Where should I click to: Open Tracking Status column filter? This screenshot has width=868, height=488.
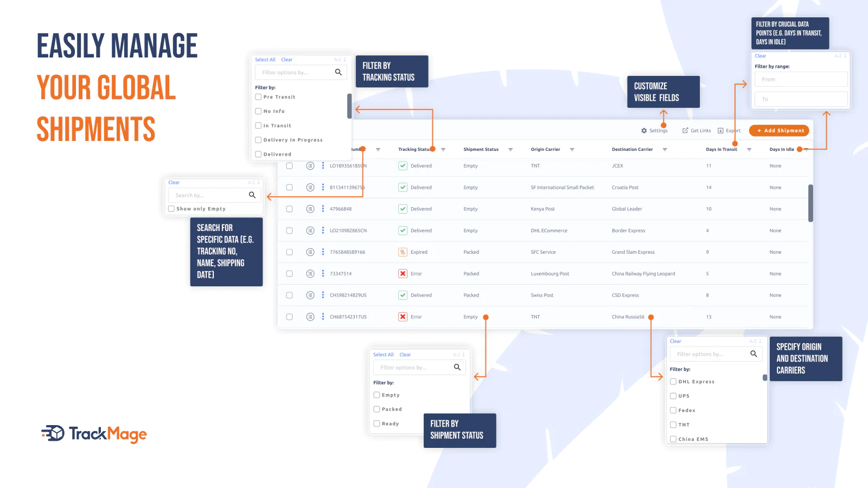click(x=443, y=150)
